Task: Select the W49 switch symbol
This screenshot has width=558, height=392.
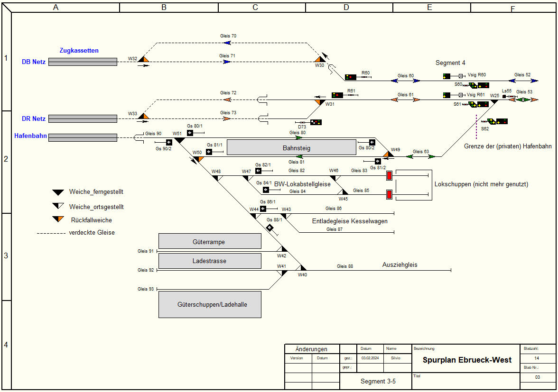Action: (x=388, y=154)
